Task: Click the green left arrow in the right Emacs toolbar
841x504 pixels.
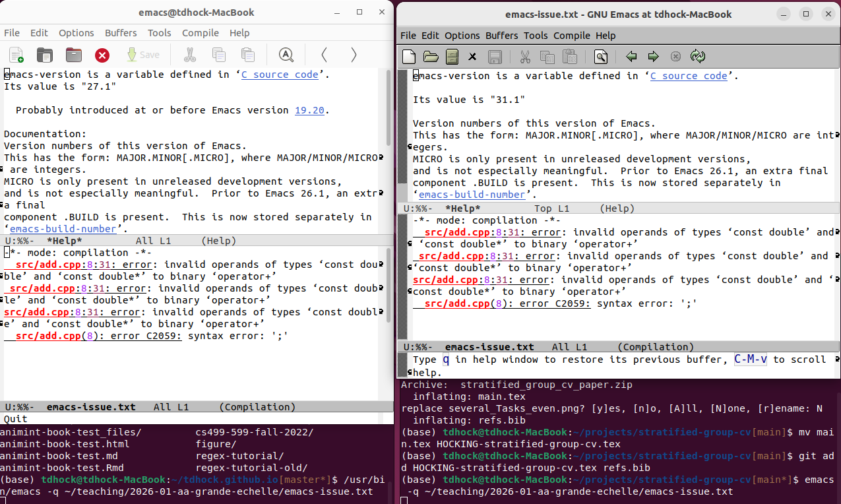Action: point(631,57)
